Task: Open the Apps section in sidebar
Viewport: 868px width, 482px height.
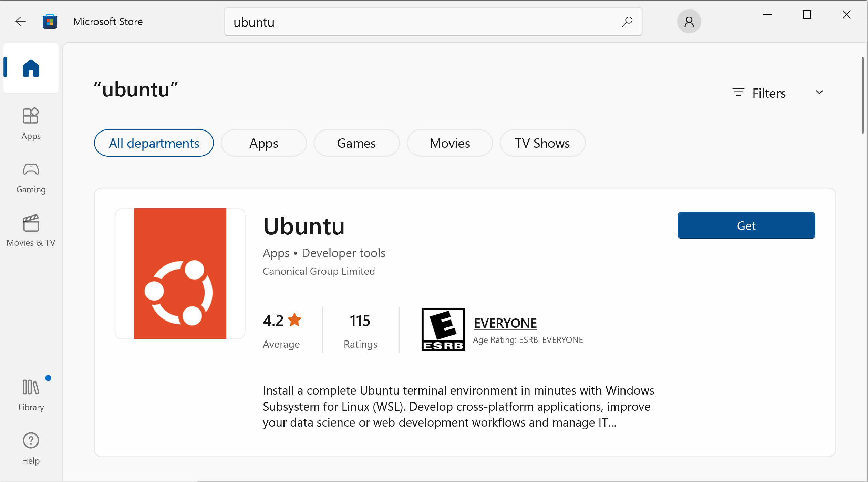Action: tap(31, 124)
